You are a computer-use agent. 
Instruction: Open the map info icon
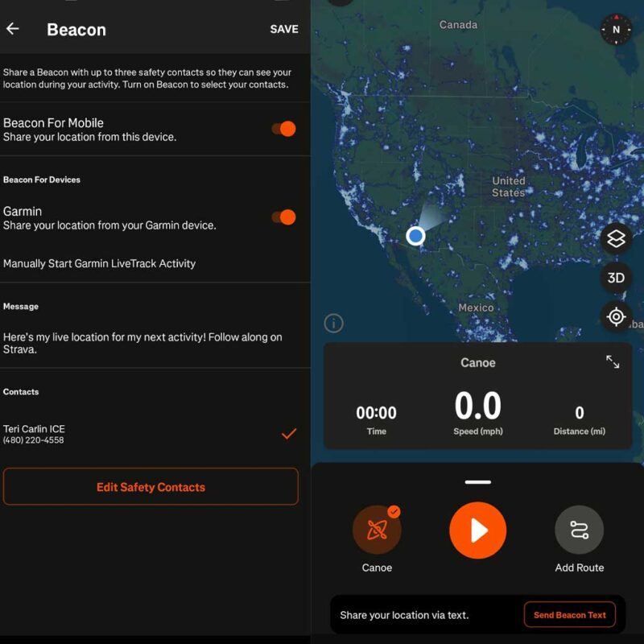pyautogui.click(x=333, y=324)
